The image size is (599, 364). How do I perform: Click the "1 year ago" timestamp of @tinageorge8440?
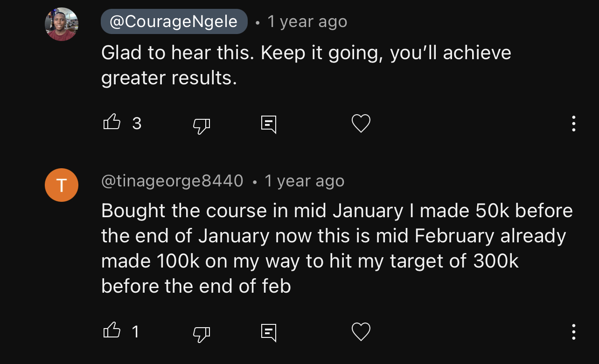point(304,181)
